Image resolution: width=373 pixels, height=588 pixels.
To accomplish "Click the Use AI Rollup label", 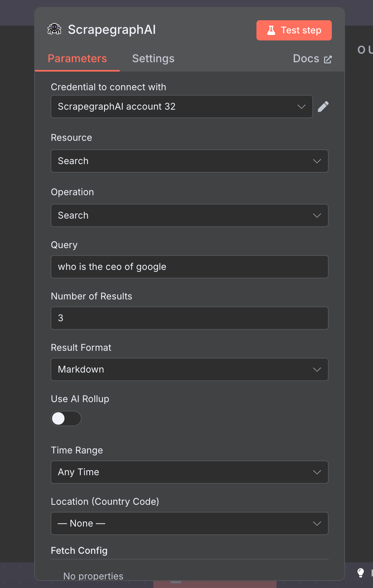I will 80,399.
